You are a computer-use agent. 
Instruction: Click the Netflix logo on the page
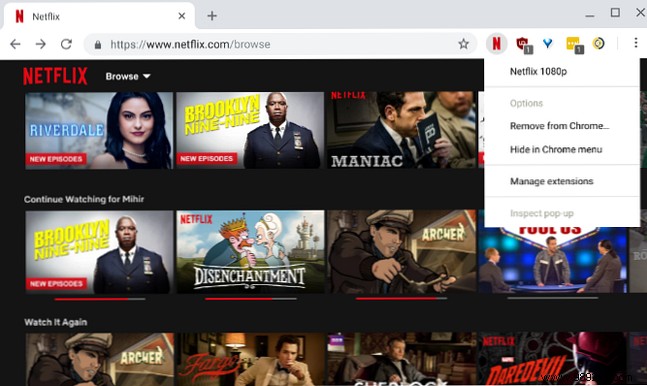55,76
